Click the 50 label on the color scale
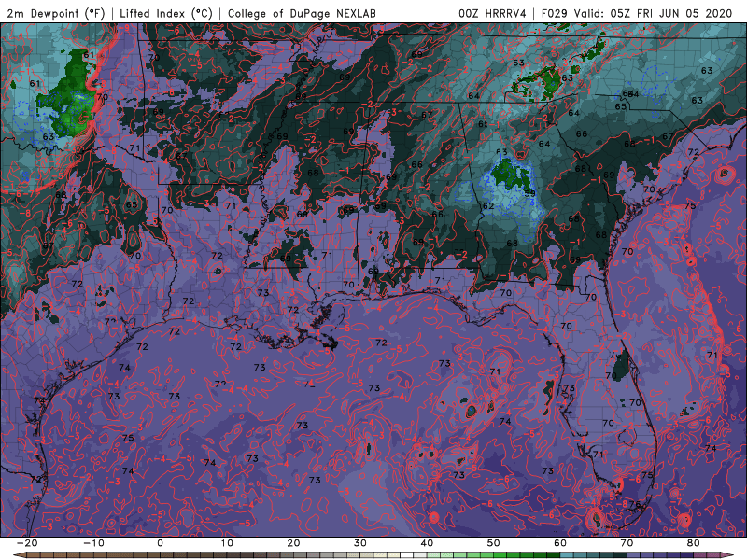747x560 pixels. tap(494, 543)
